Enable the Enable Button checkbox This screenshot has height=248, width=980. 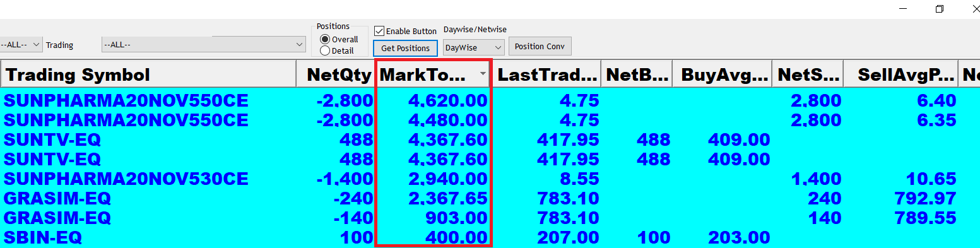[x=379, y=31]
